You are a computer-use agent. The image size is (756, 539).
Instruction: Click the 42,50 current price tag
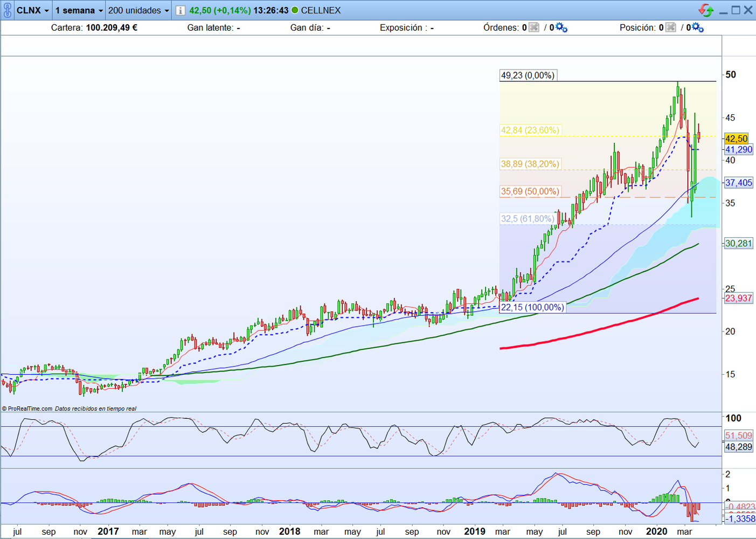[x=736, y=139]
